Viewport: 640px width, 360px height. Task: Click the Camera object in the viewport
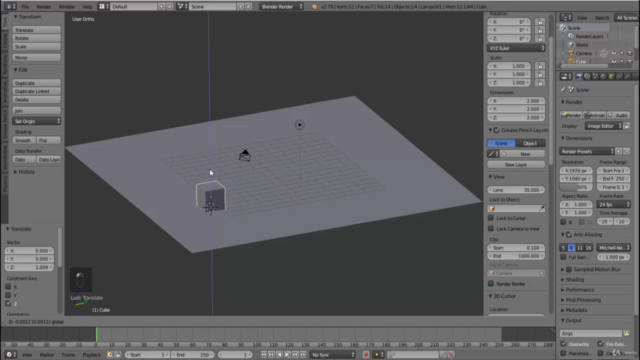(244, 155)
